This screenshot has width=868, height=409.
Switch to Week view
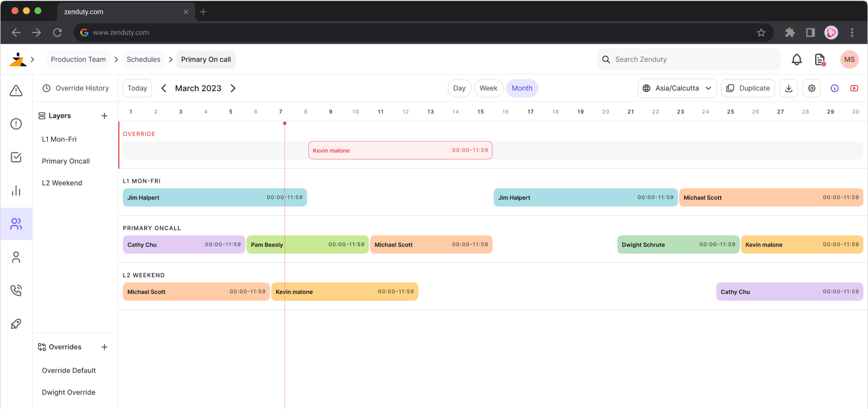(488, 88)
